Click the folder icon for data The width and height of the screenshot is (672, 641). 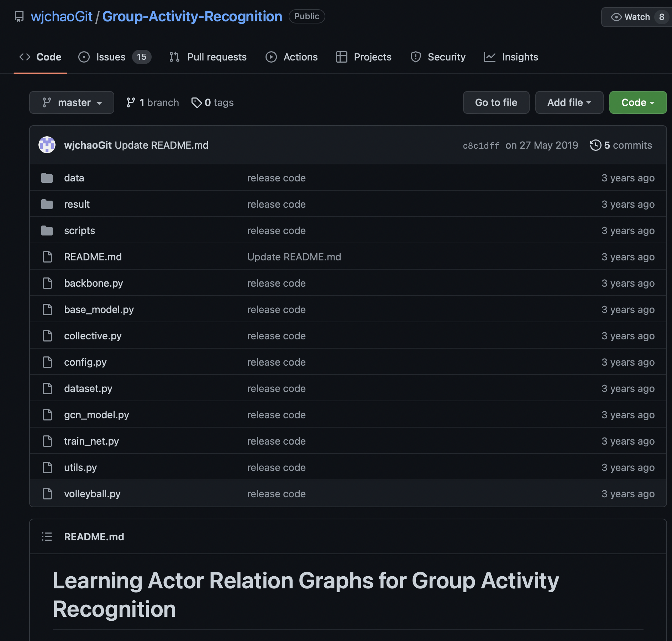tap(47, 178)
